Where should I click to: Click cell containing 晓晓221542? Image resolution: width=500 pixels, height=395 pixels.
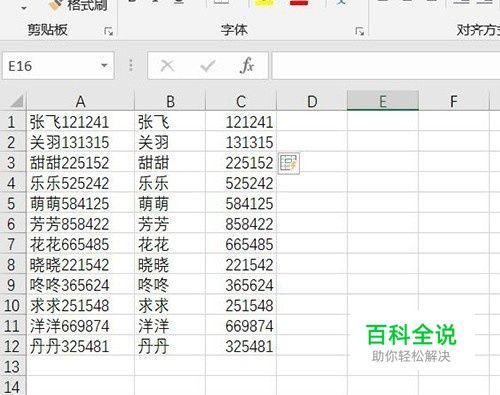(x=80, y=265)
